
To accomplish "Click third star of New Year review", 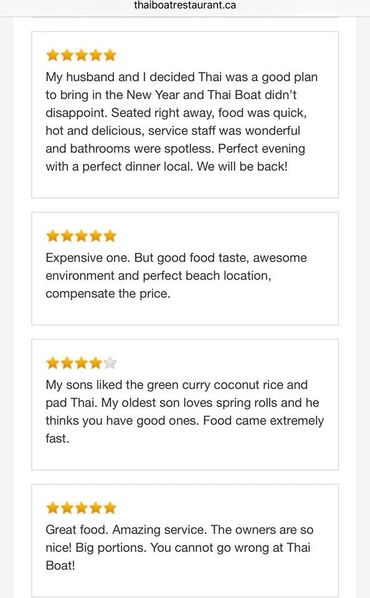I will pyautogui.click(x=81, y=55).
